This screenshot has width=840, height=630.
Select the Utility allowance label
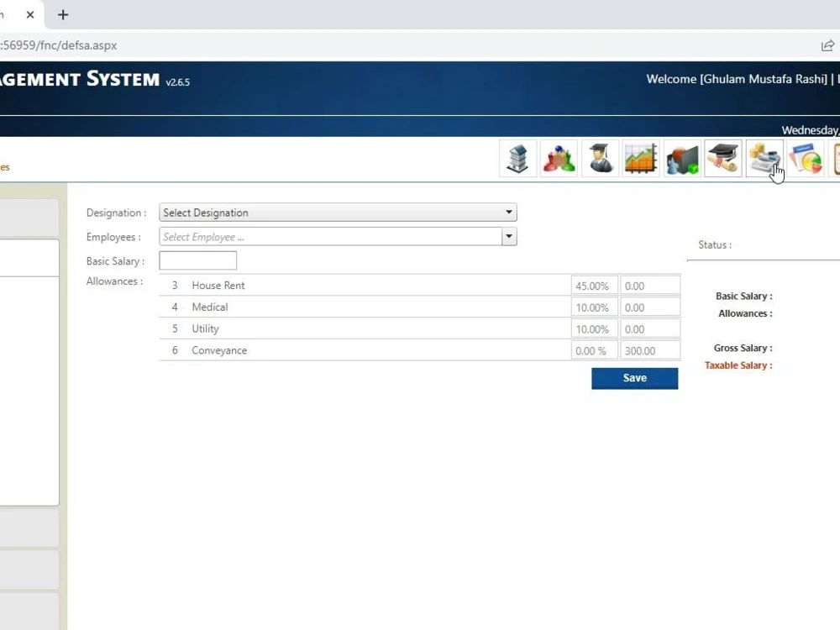point(205,329)
